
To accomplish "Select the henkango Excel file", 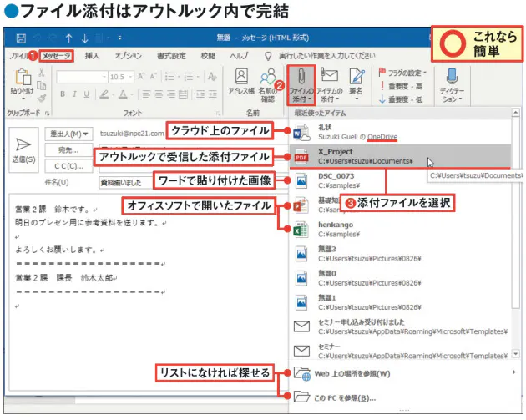I will coord(400,230).
